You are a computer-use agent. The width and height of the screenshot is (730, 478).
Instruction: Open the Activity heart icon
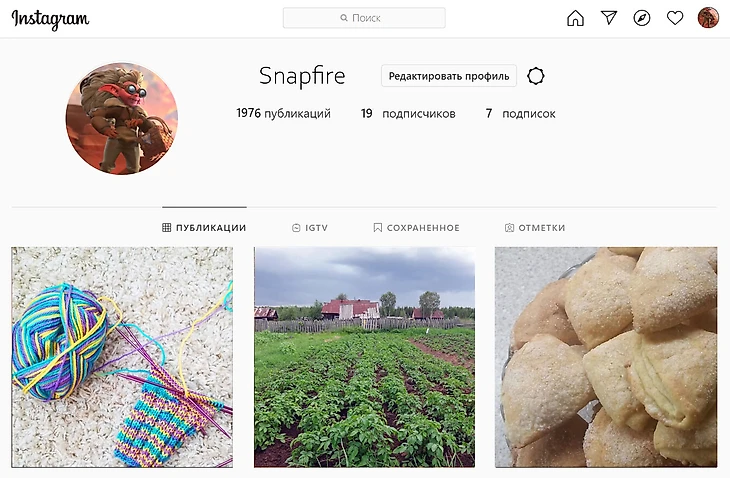(x=675, y=18)
